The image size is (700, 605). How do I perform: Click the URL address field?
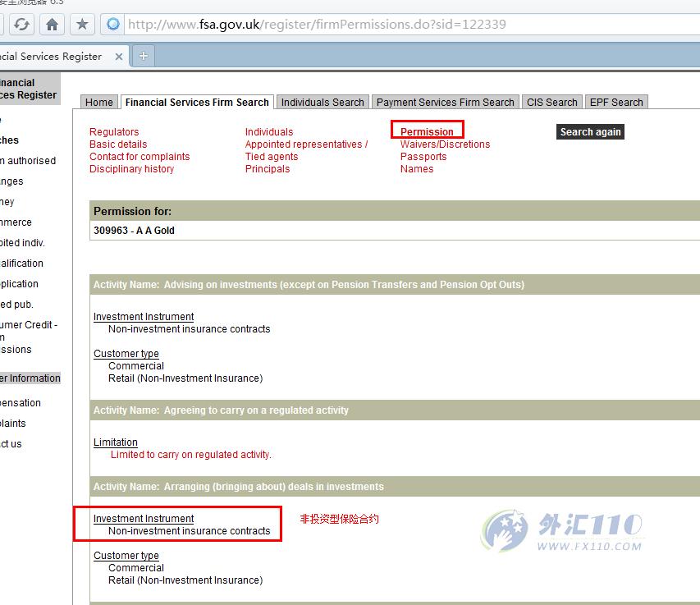410,24
